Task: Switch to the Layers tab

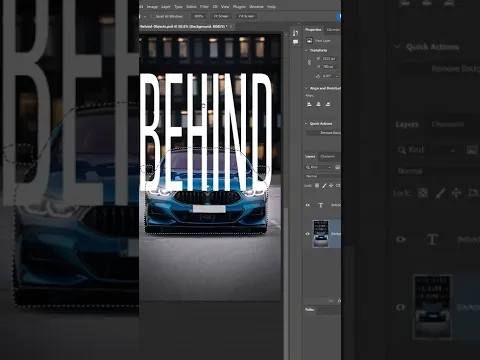Action: tap(310, 156)
